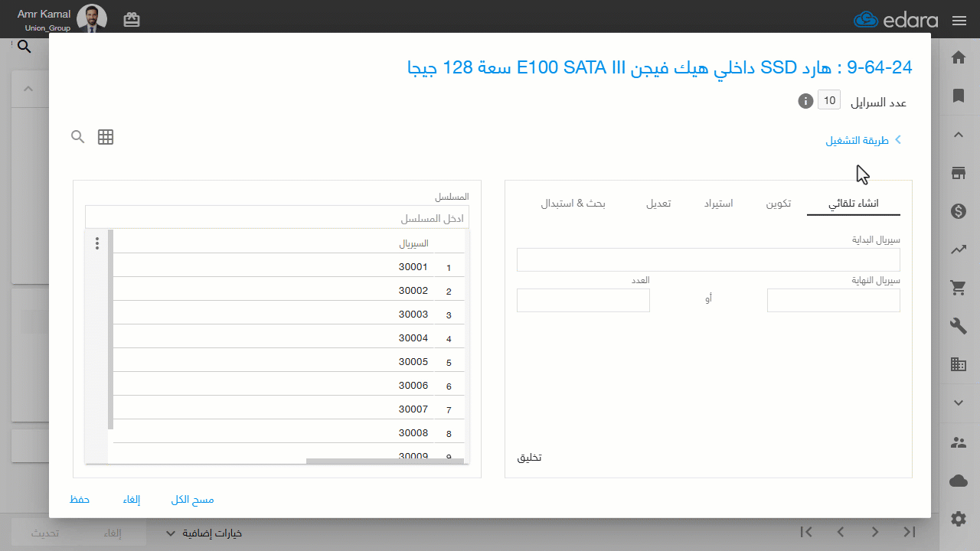This screenshot has height=551, width=980.
Task: Expand sidebar section with down chevron
Action: pyautogui.click(x=958, y=403)
